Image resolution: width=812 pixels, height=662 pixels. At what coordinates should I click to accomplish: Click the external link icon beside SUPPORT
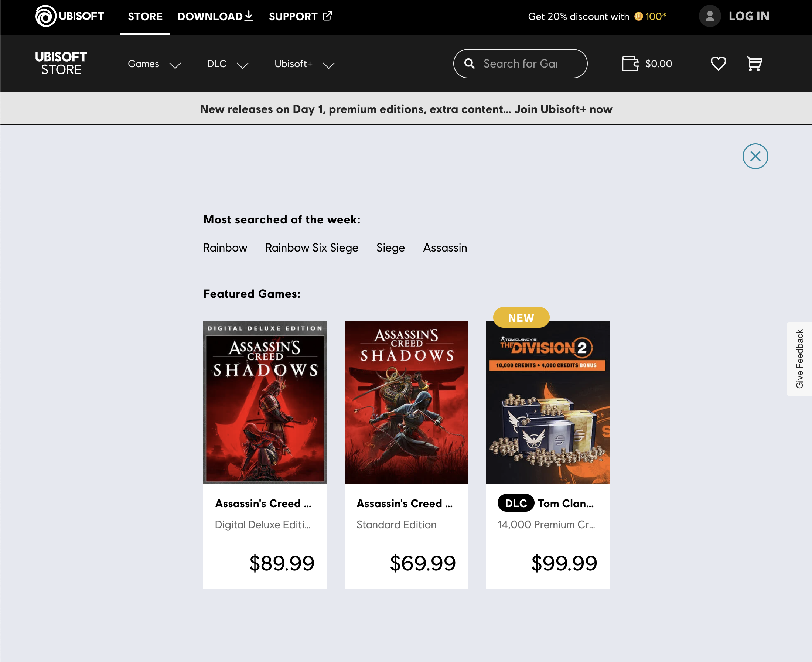[x=327, y=16]
